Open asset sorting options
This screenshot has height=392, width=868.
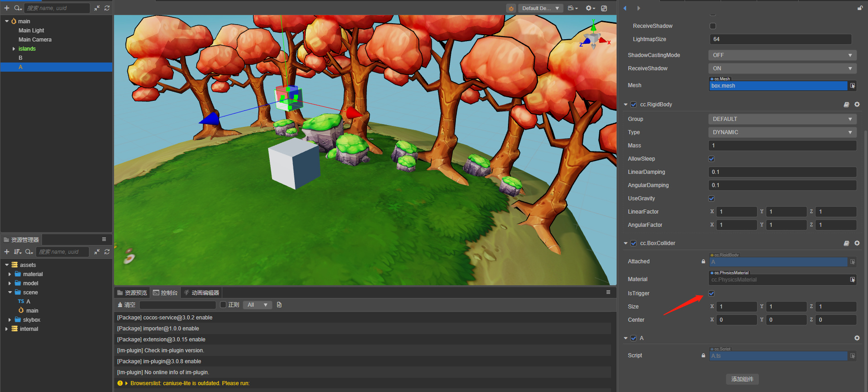click(18, 252)
